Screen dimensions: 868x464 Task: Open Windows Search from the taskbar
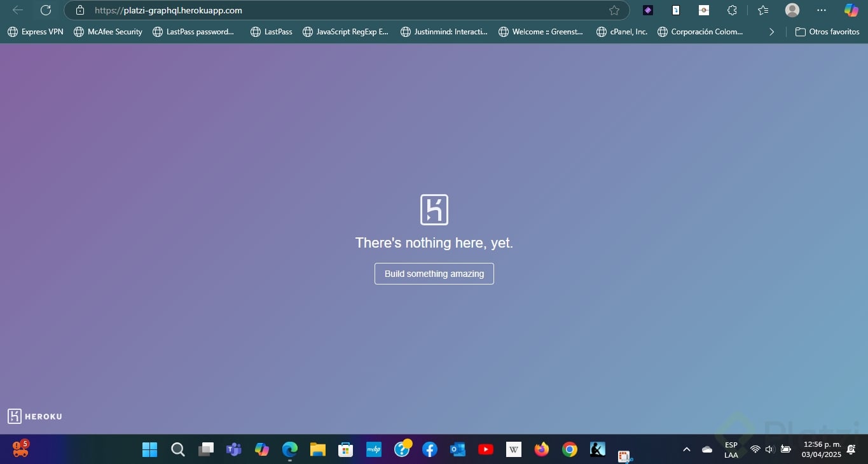click(x=178, y=449)
